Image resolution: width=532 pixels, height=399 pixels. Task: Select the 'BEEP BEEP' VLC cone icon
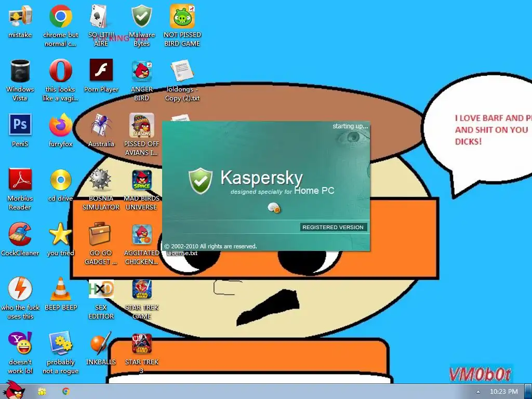[x=60, y=289]
